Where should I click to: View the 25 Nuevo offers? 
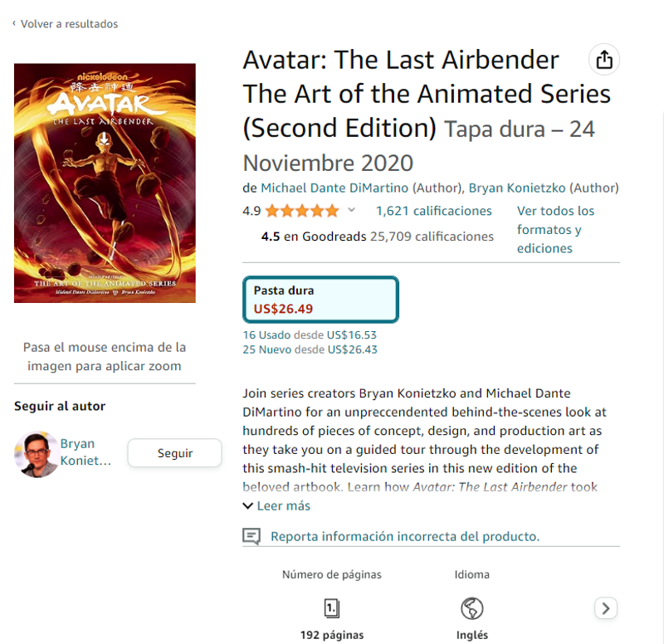pos(310,349)
